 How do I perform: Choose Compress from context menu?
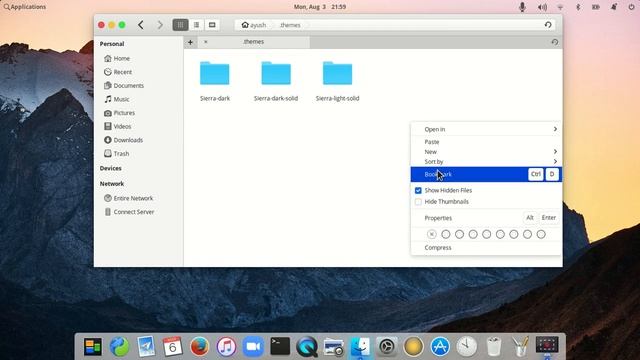pyautogui.click(x=486, y=248)
